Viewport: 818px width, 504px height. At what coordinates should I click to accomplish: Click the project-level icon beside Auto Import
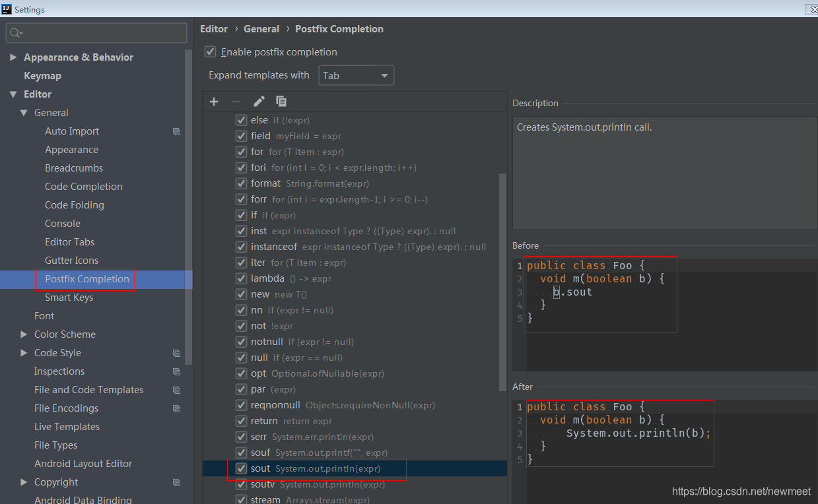coord(176,131)
